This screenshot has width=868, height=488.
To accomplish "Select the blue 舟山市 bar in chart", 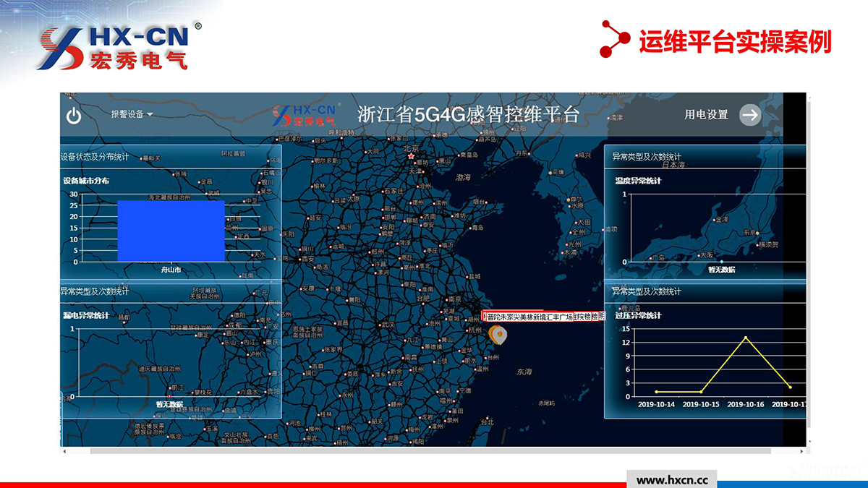I will 171,231.
